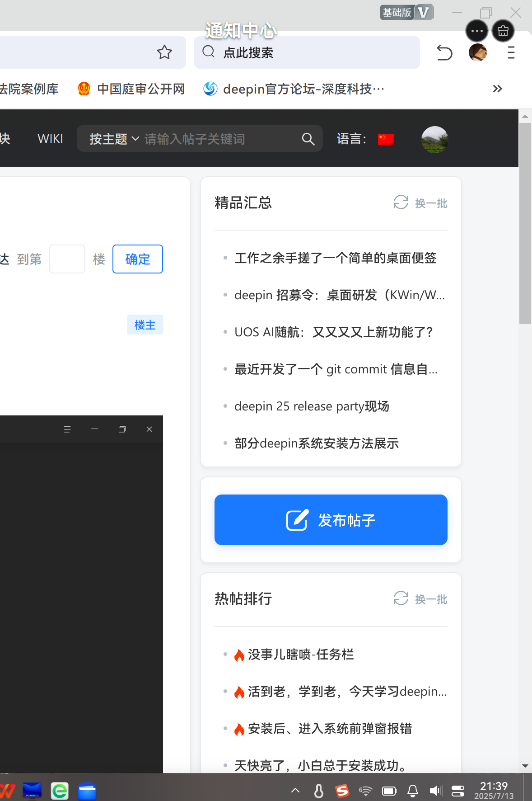The image size is (532, 801).
Task: Open the deepin官方论坛 bookmark
Action: tap(294, 89)
